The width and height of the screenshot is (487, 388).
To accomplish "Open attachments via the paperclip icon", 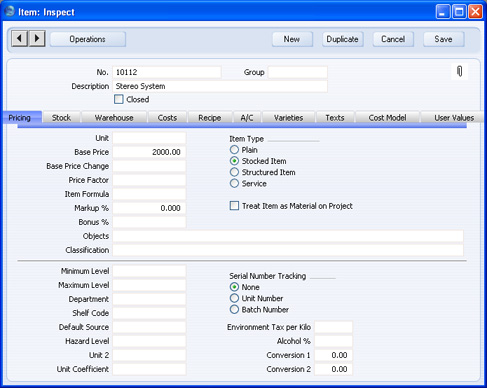I will 459,71.
